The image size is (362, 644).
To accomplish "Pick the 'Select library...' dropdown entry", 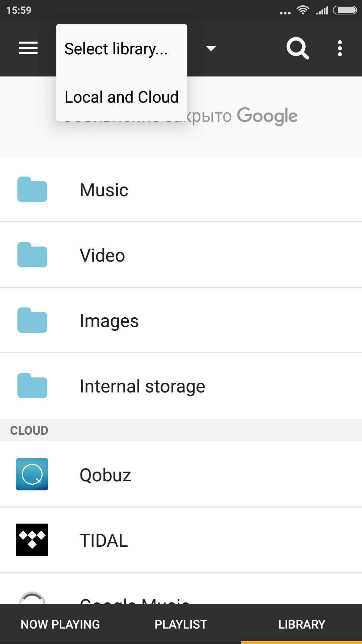I will pos(116,49).
